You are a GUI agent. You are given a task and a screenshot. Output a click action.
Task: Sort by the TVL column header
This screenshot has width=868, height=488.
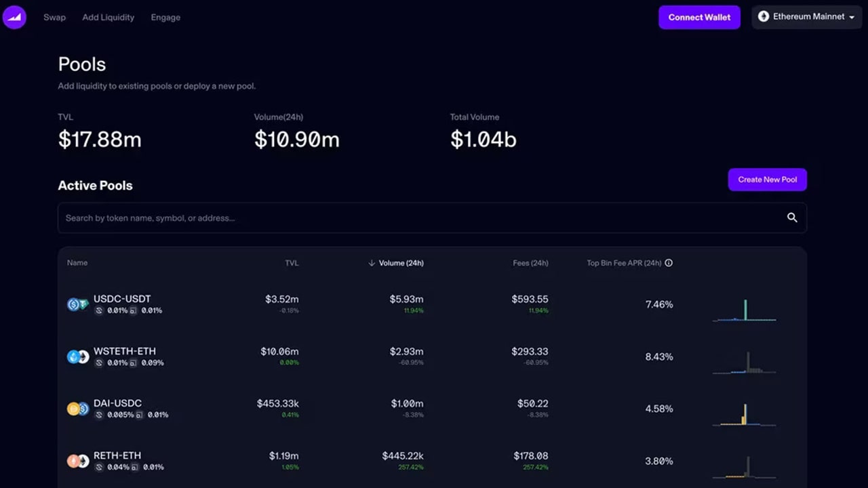[292, 263]
